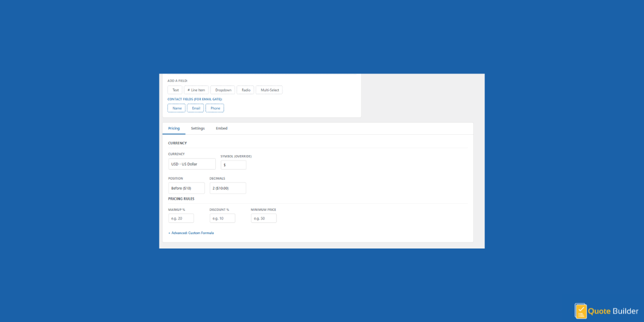This screenshot has width=644, height=322.
Task: Click the Minimum Price input field
Action: [264, 218]
